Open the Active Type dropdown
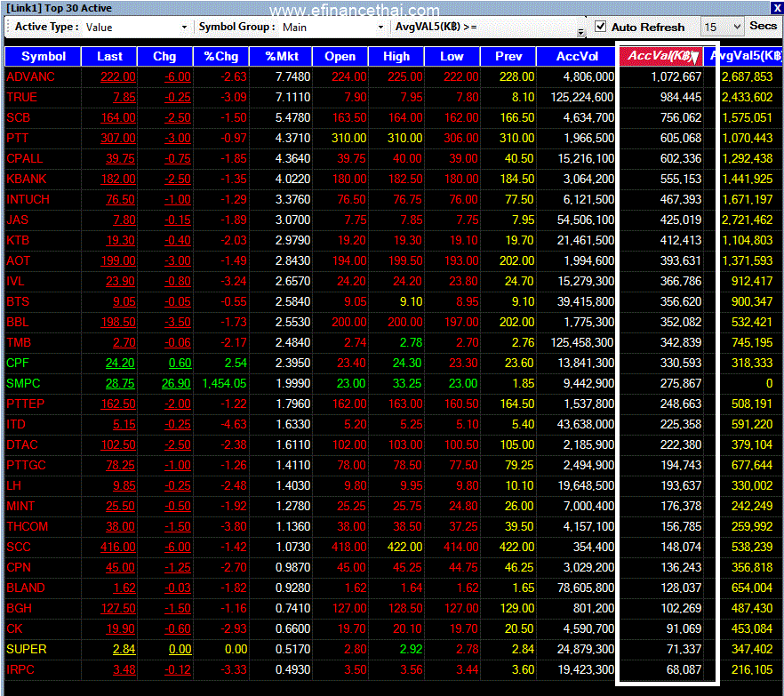This screenshot has width=784, height=696. (184, 27)
